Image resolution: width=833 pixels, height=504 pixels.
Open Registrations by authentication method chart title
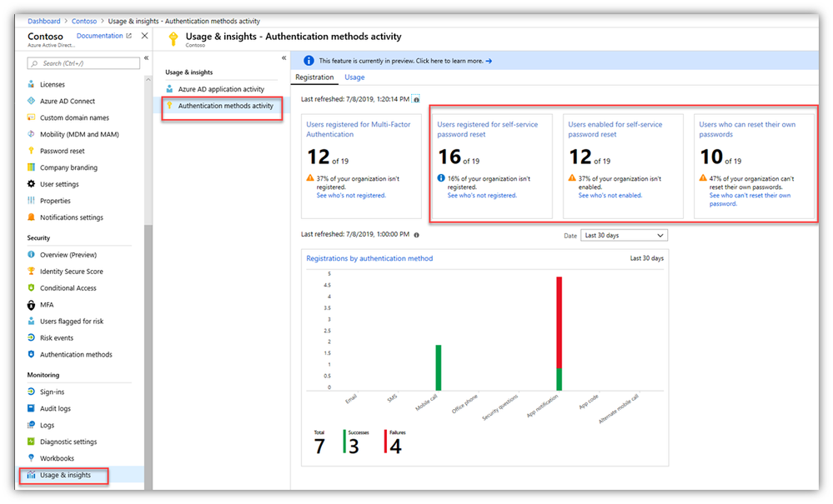(x=369, y=258)
